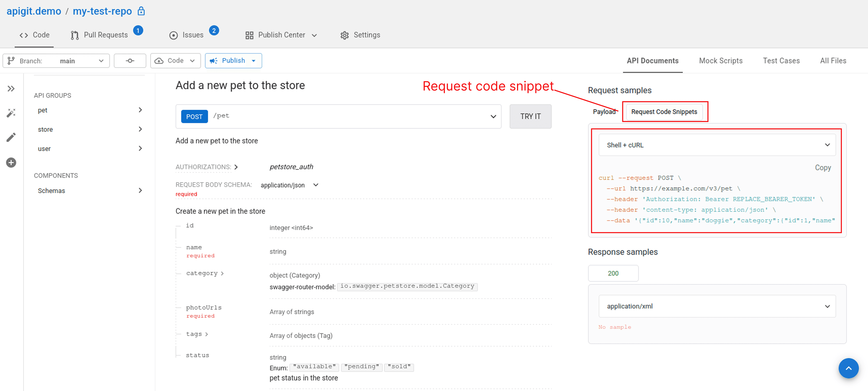Click the status property name
Viewport: 868px width, 391px height.
pyautogui.click(x=198, y=355)
